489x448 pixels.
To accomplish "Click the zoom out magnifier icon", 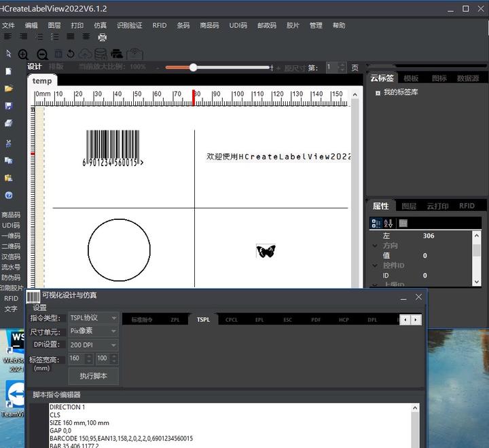I will (41, 54).
